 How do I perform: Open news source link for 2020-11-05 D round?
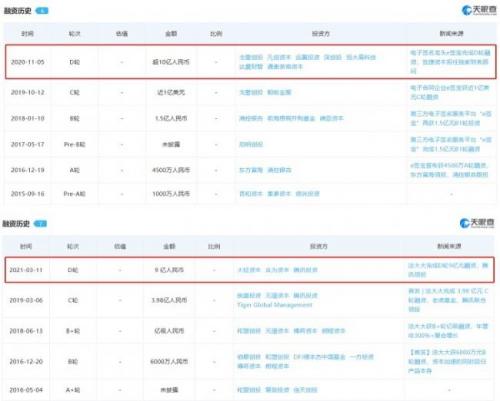pos(450,62)
